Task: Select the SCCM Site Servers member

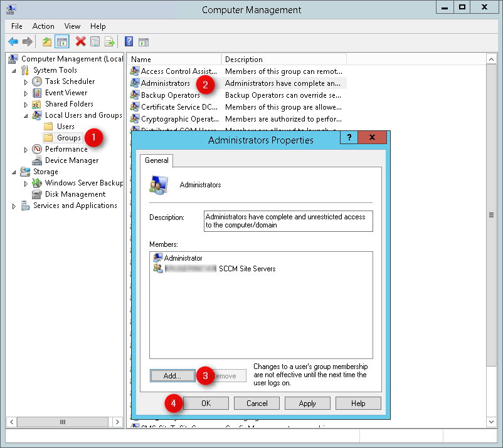Action: click(214, 269)
